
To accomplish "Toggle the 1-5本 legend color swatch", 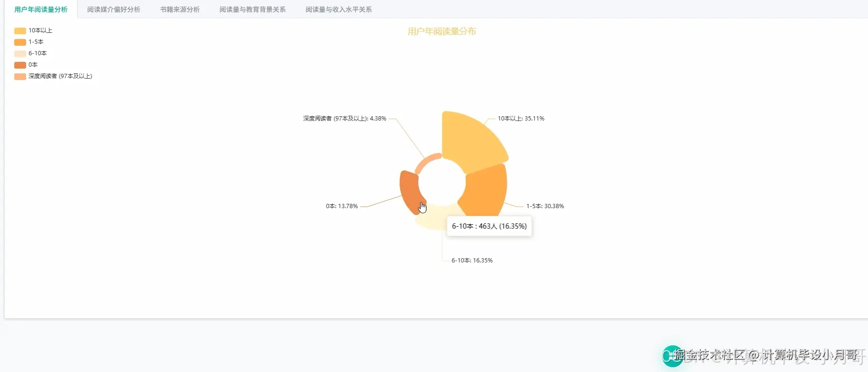I will coord(20,42).
